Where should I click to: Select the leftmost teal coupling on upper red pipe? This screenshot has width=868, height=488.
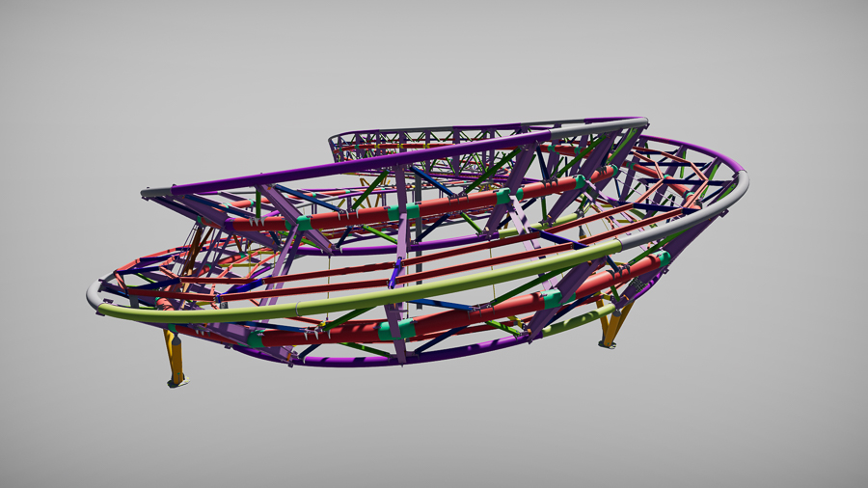(x=303, y=223)
